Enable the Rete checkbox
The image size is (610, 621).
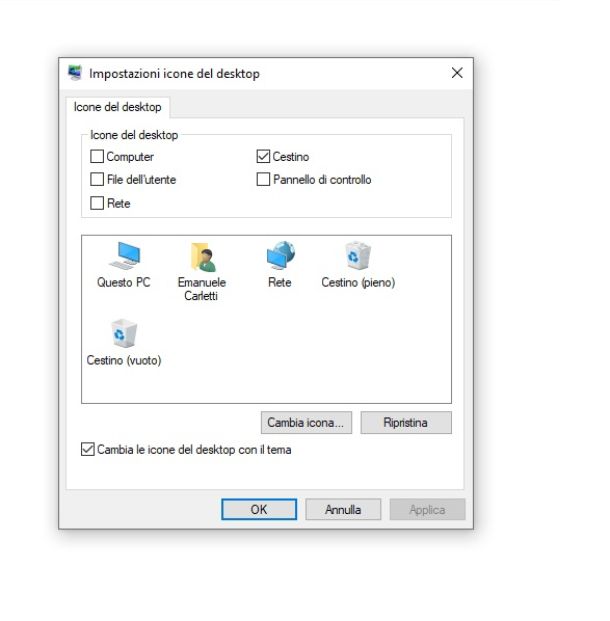97,203
